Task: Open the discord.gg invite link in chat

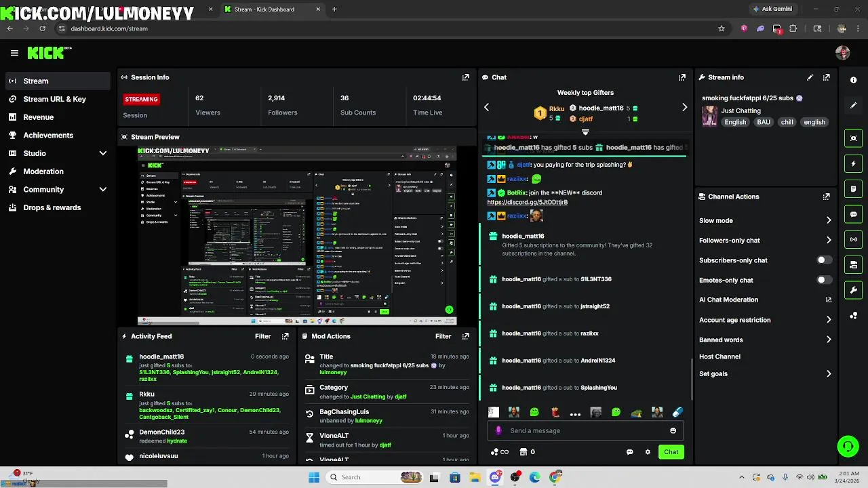Action: click(x=527, y=202)
